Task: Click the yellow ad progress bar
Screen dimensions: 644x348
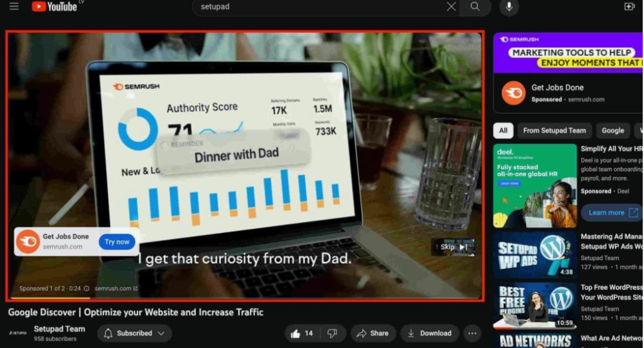Action: 50,298
